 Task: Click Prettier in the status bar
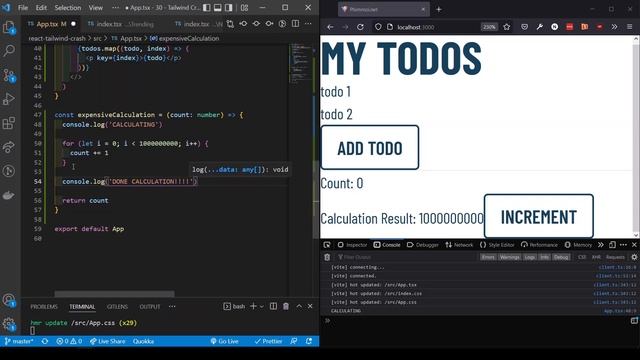[268, 341]
